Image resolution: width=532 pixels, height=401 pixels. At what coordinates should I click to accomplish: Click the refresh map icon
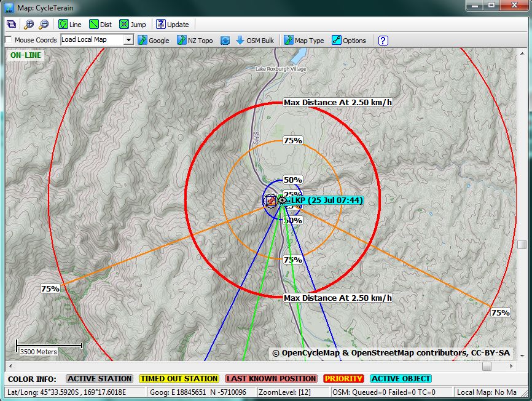click(225, 41)
